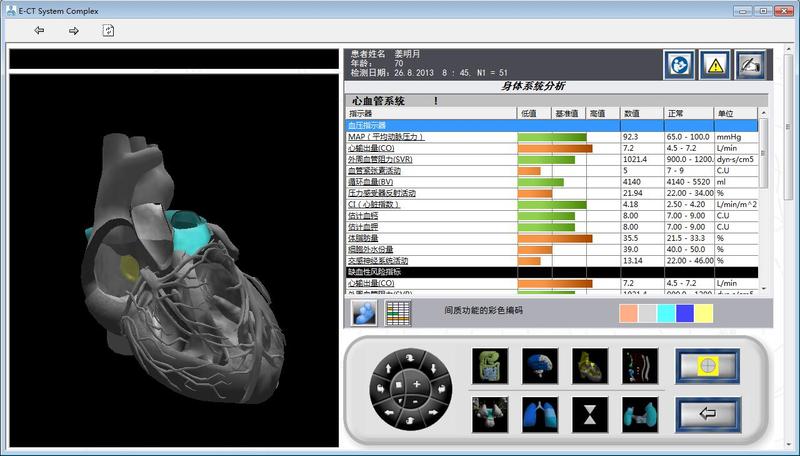Open the table grid view icon
800x456 pixels.
pos(399,312)
